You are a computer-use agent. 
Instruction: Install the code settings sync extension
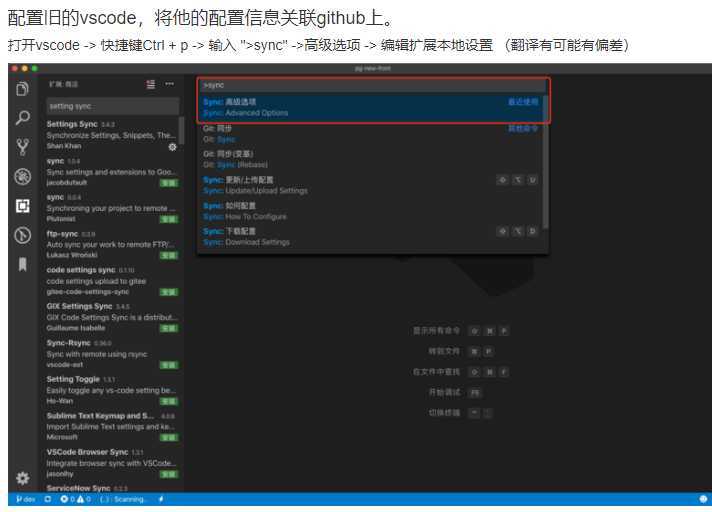tap(169, 292)
